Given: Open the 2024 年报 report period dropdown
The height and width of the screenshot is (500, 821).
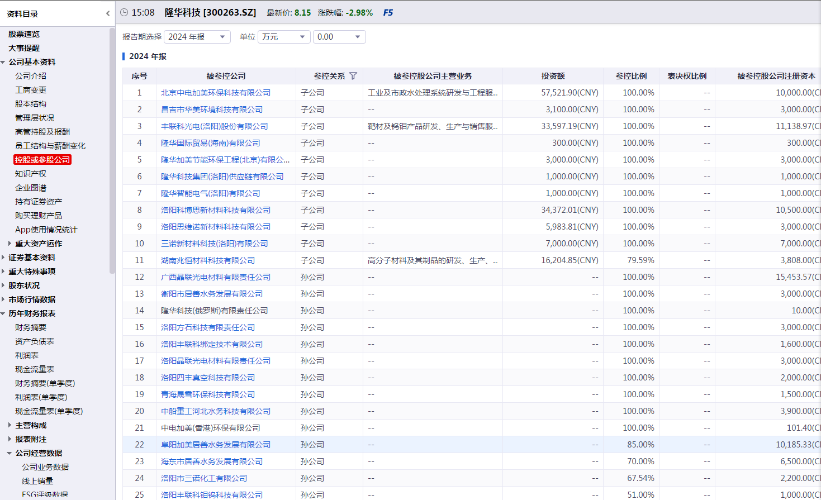Looking at the screenshot, I should click(x=197, y=37).
